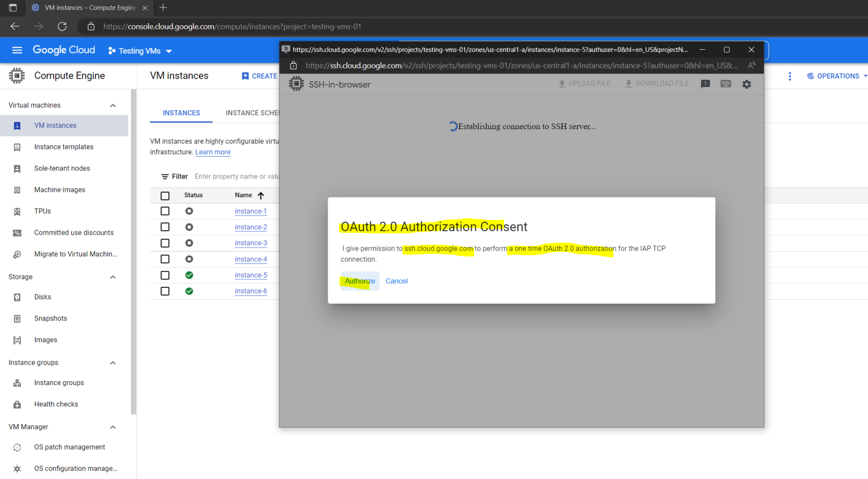Image resolution: width=868 pixels, height=479 pixels.
Task: Open the Testing VMs project switcher dropdown
Action: [139, 50]
